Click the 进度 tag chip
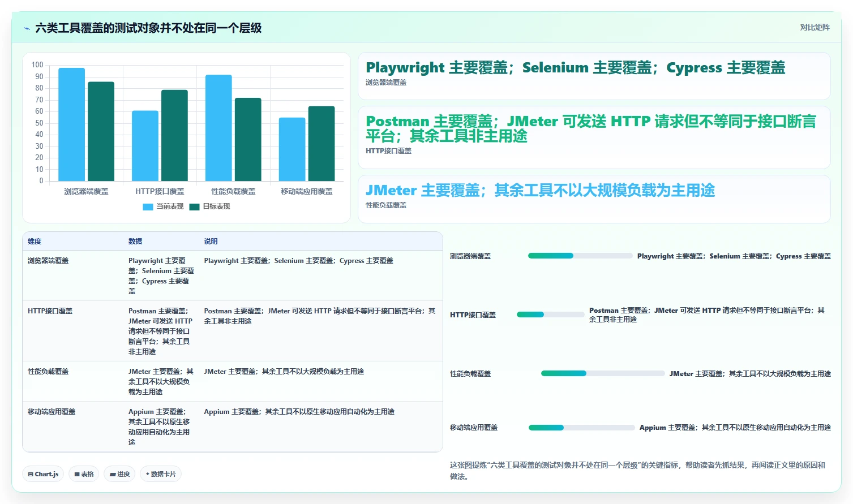This screenshot has width=853, height=504. pyautogui.click(x=120, y=474)
